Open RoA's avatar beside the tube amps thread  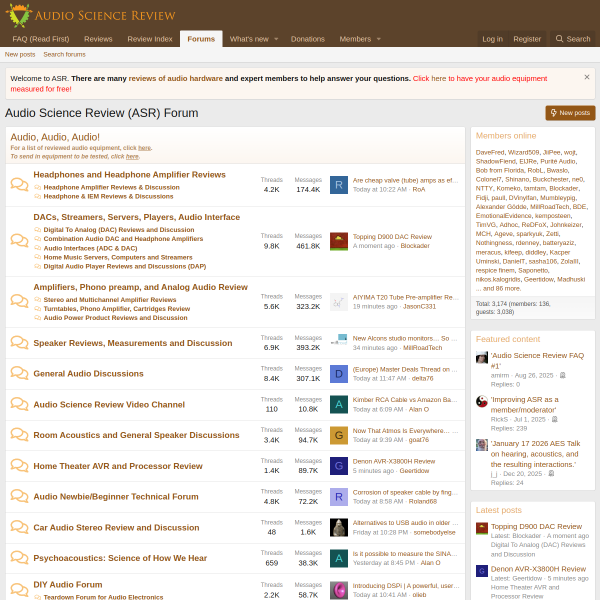(339, 184)
